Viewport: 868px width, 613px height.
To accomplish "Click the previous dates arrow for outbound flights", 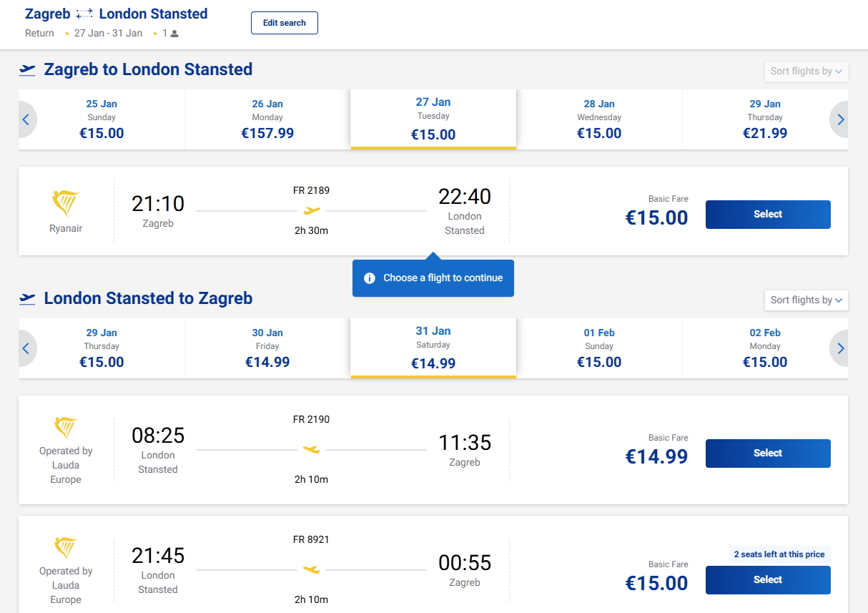I will tap(26, 120).
